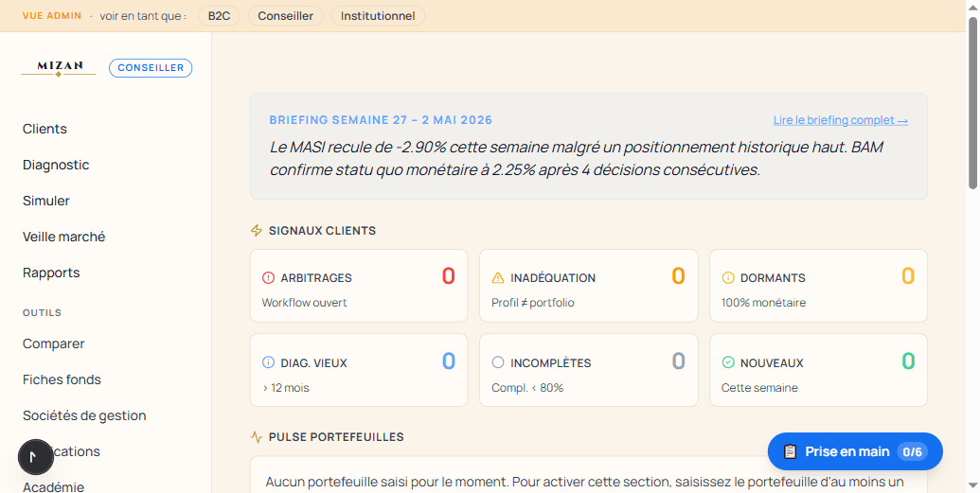Open the Comparer tool
This screenshot has width=980, height=493.
54,343
